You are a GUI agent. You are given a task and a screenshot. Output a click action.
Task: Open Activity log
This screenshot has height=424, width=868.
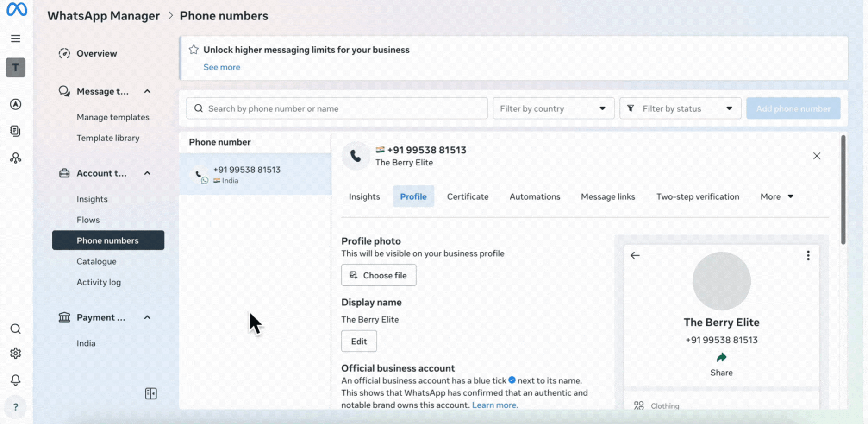[99, 282]
